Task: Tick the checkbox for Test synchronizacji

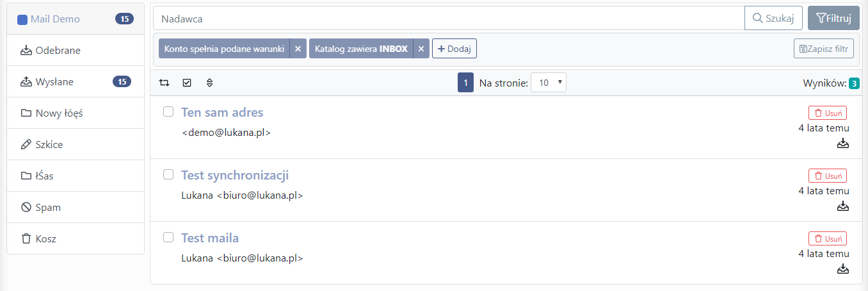Action: pyautogui.click(x=168, y=174)
